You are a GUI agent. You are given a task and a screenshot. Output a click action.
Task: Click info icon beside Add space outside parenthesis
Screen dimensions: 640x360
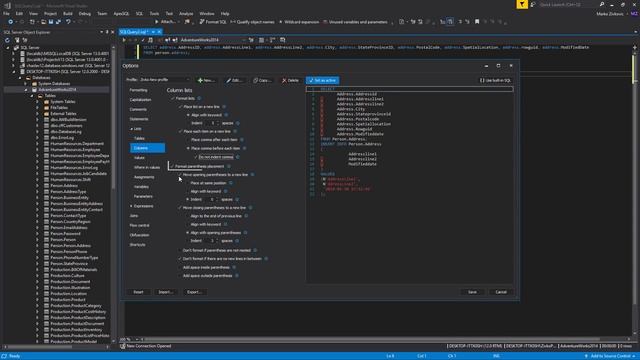coord(237,276)
